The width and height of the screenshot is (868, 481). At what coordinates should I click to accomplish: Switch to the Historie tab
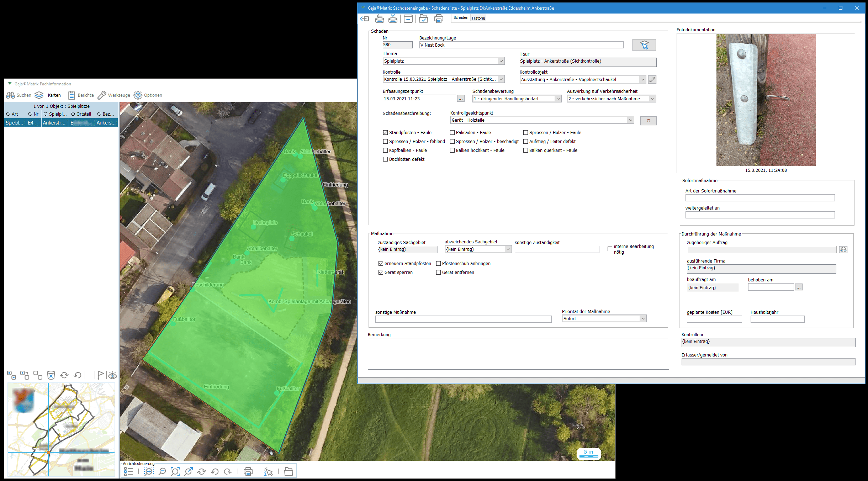[x=478, y=18]
